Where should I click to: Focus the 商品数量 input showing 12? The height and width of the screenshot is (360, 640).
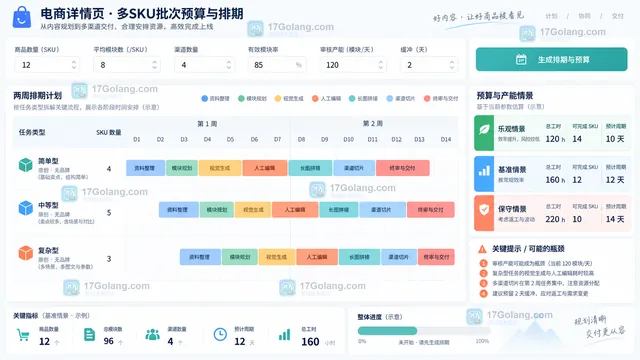[47, 65]
